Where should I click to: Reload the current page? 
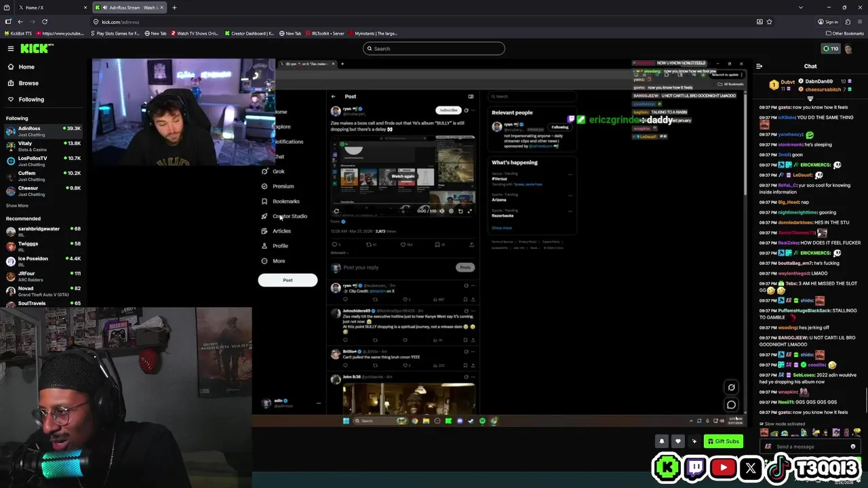[x=45, y=22]
